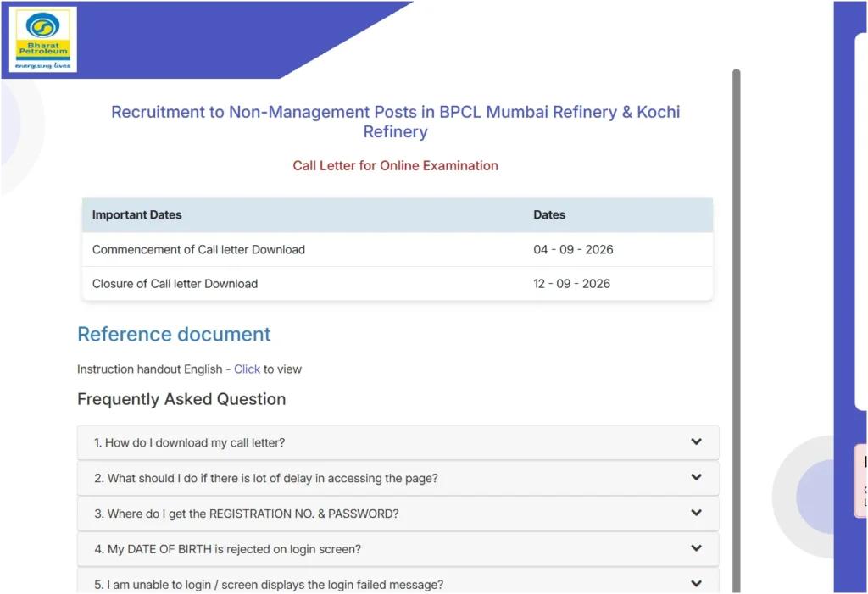Click the 'Recruitment to Non-Management Posts' page title

395,122
